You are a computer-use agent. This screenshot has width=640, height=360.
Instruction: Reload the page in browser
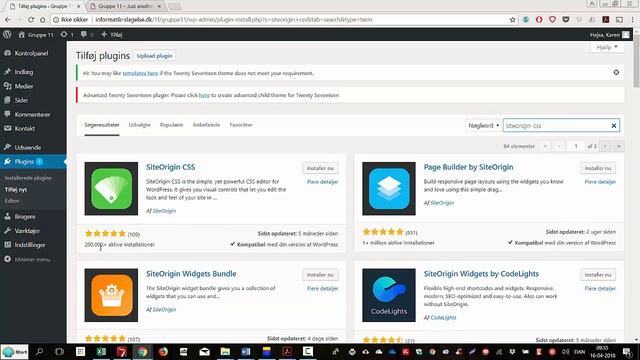(x=31, y=20)
